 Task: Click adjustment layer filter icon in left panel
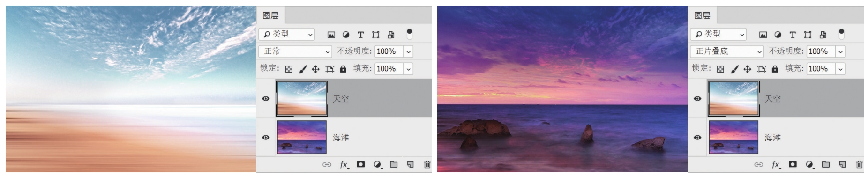pyautogui.click(x=346, y=35)
